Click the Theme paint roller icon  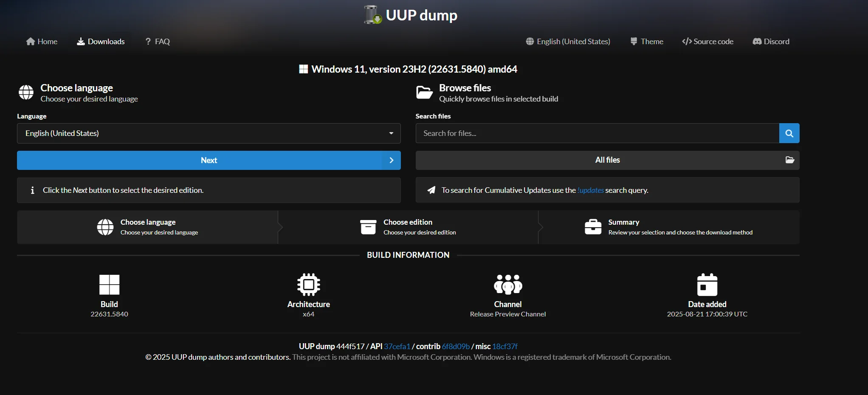tap(634, 41)
